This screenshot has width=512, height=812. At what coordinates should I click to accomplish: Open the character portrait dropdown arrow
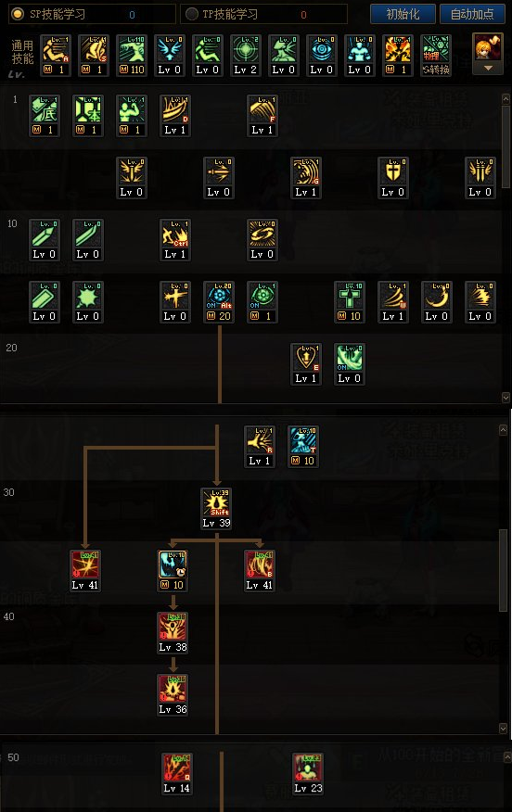(x=488, y=69)
